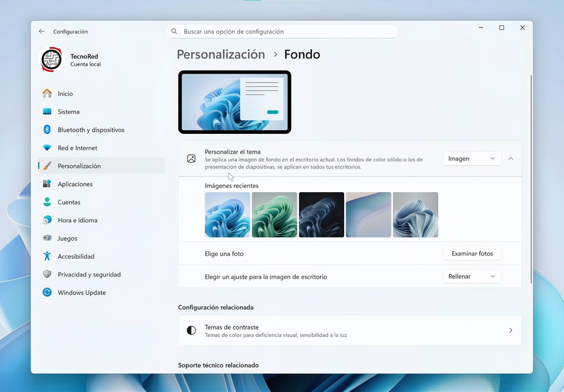Click the vertical scrollbar of the settings page
Viewport: 564px width, 392px height.
tap(531, 179)
